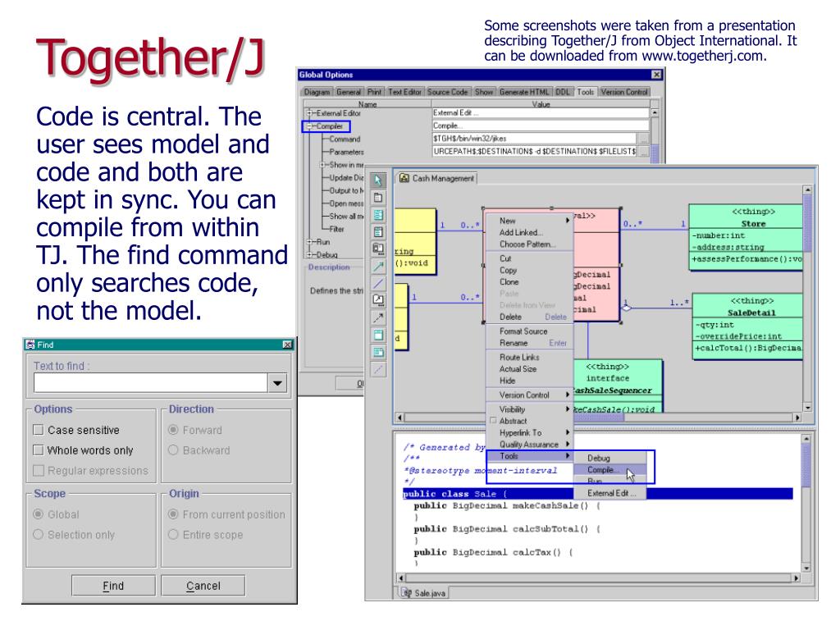Choose the Class tool in diagram toolbar
Image resolution: width=840 pixels, height=630 pixels.
coord(378,215)
